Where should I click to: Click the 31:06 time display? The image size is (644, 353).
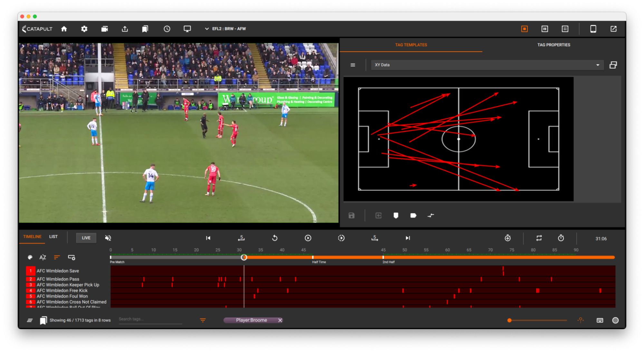601,239
